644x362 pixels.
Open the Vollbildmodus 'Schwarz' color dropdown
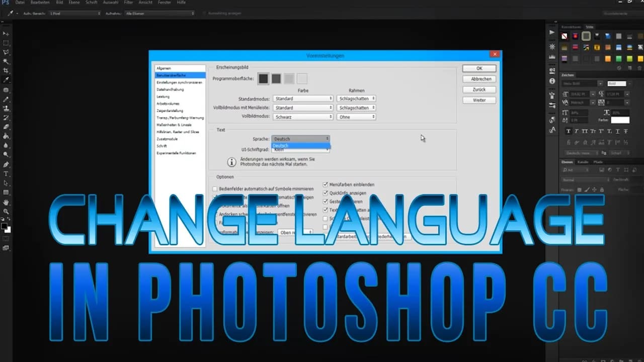tap(303, 117)
